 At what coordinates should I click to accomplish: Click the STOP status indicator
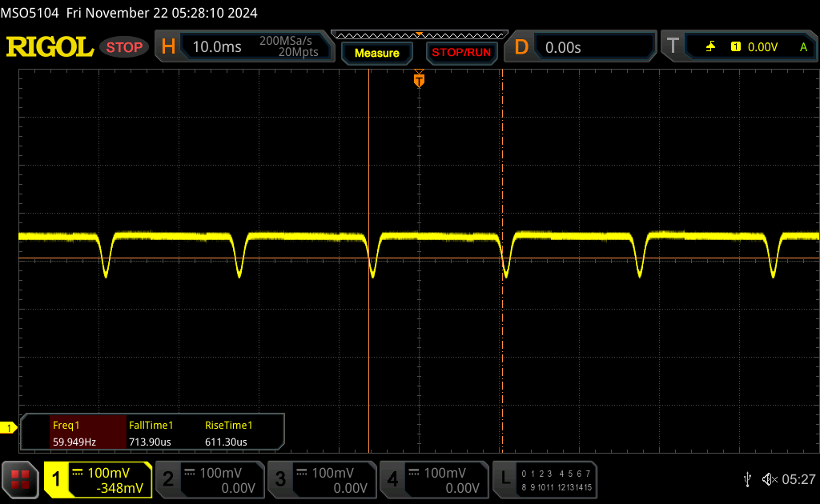tap(124, 47)
